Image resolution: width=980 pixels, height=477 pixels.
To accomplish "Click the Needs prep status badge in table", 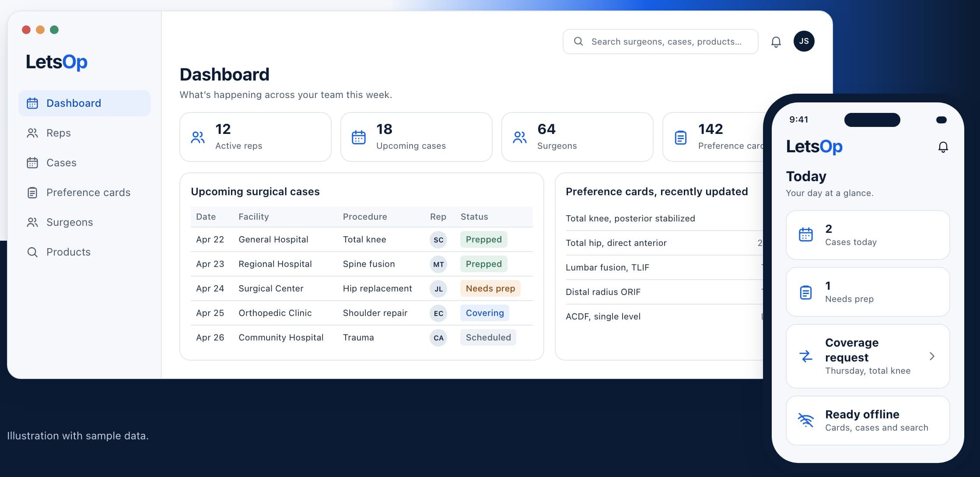I will (x=490, y=288).
